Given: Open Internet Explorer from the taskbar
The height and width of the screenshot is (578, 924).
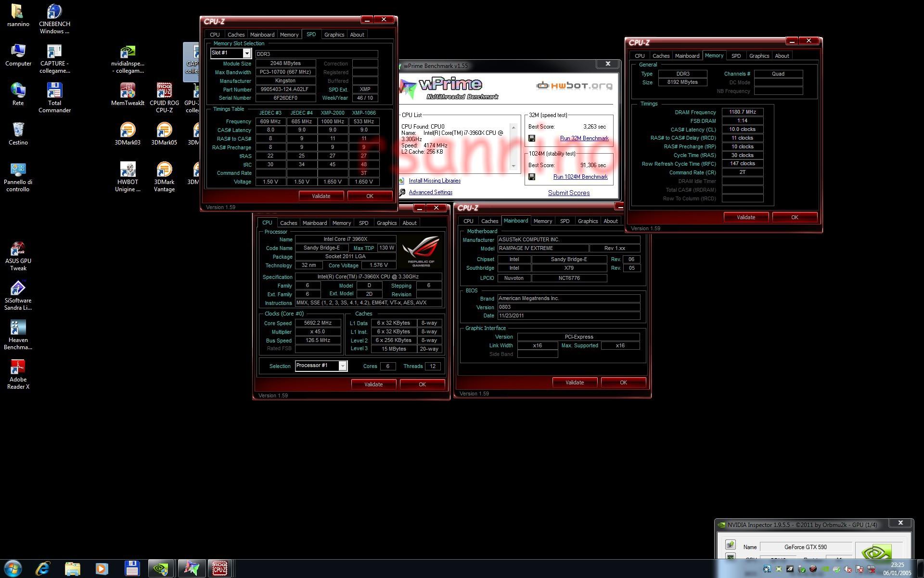Looking at the screenshot, I should point(43,568).
